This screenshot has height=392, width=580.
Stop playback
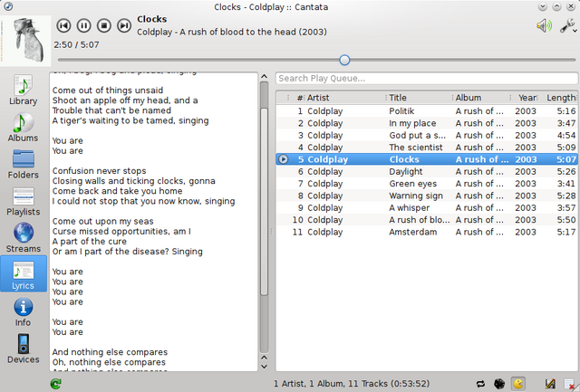point(104,25)
